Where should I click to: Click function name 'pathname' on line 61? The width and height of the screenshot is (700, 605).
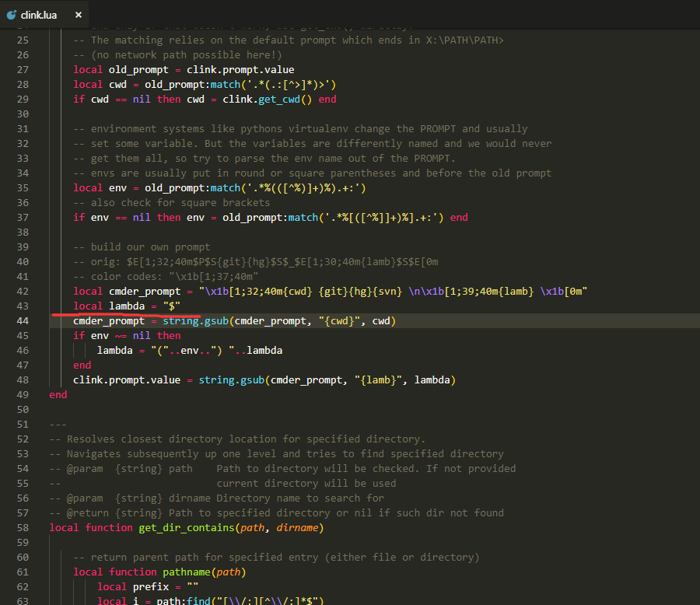tap(187, 572)
